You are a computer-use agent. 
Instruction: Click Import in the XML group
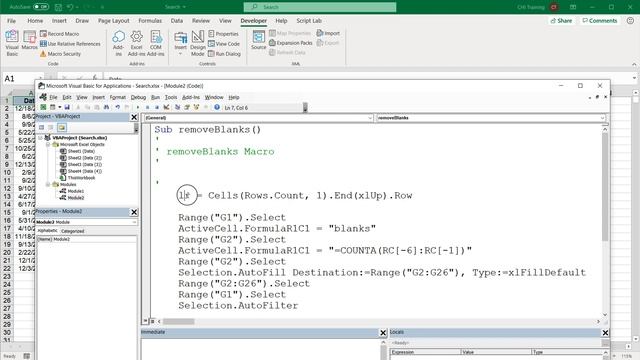(328, 33)
